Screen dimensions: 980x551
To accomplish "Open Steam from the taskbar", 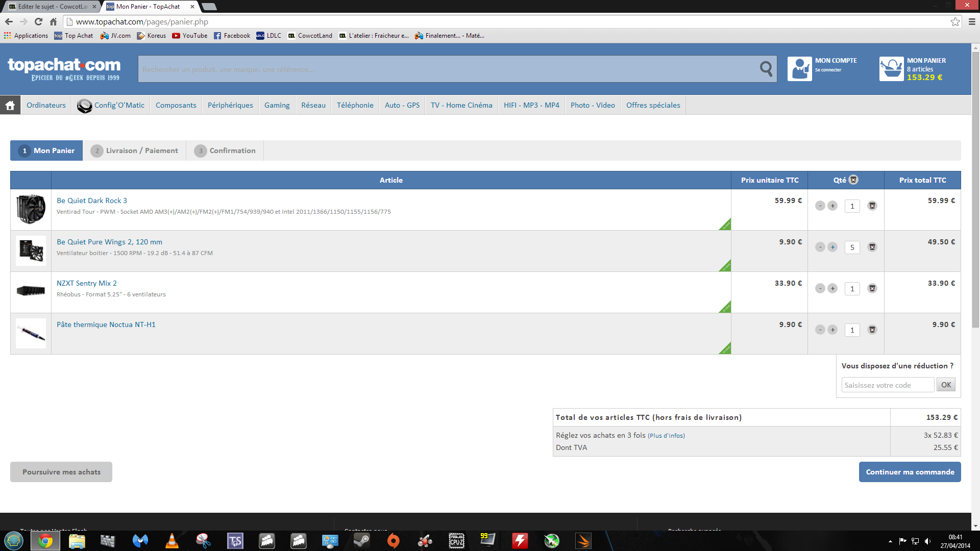I will click(362, 541).
